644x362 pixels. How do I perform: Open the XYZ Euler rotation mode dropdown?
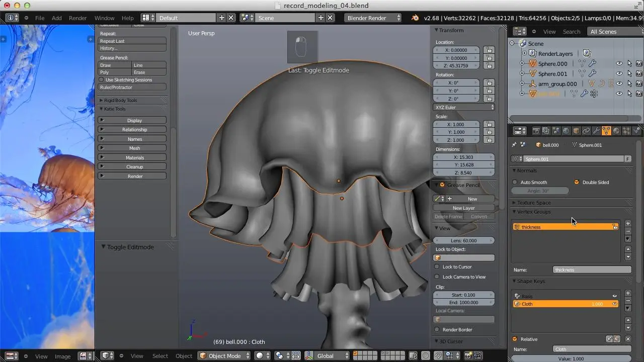pyautogui.click(x=464, y=107)
